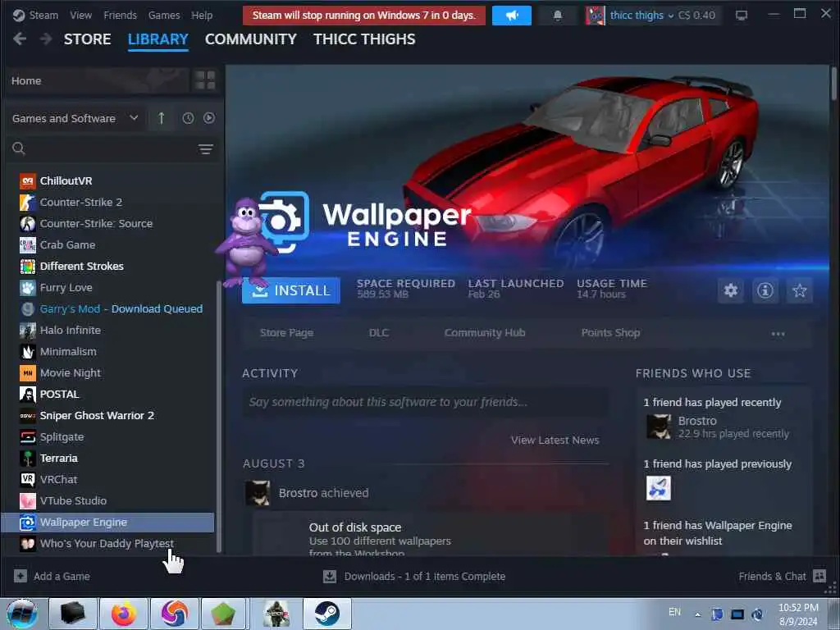Select Crab Game in library

107,244
